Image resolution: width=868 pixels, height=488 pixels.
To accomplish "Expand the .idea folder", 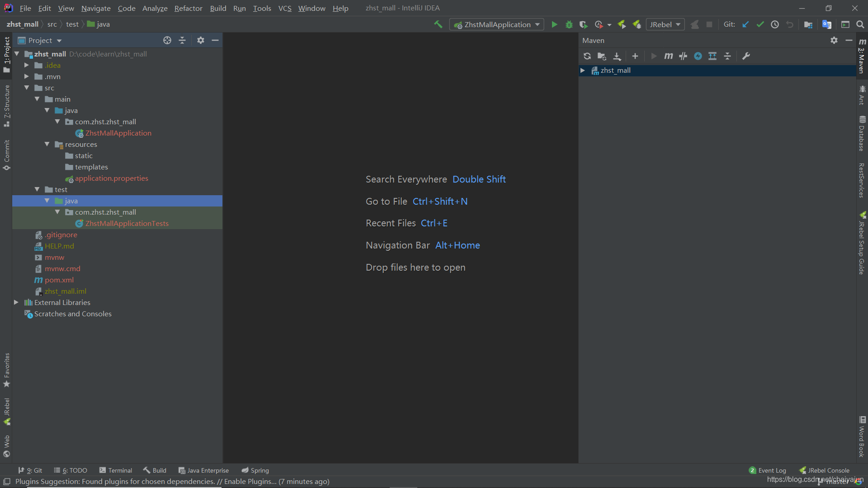I will (x=27, y=65).
